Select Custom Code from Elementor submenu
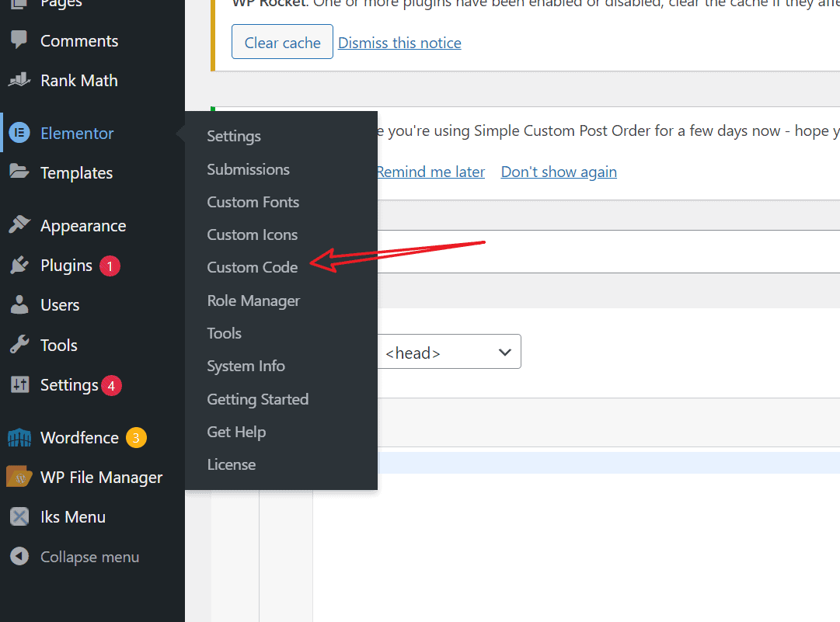 click(252, 266)
